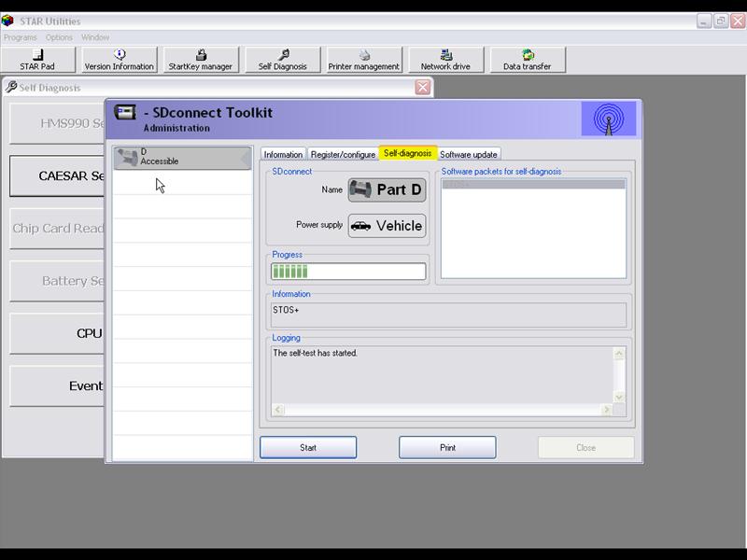
Task: Select the highlighted software packet row
Action: pos(533,184)
